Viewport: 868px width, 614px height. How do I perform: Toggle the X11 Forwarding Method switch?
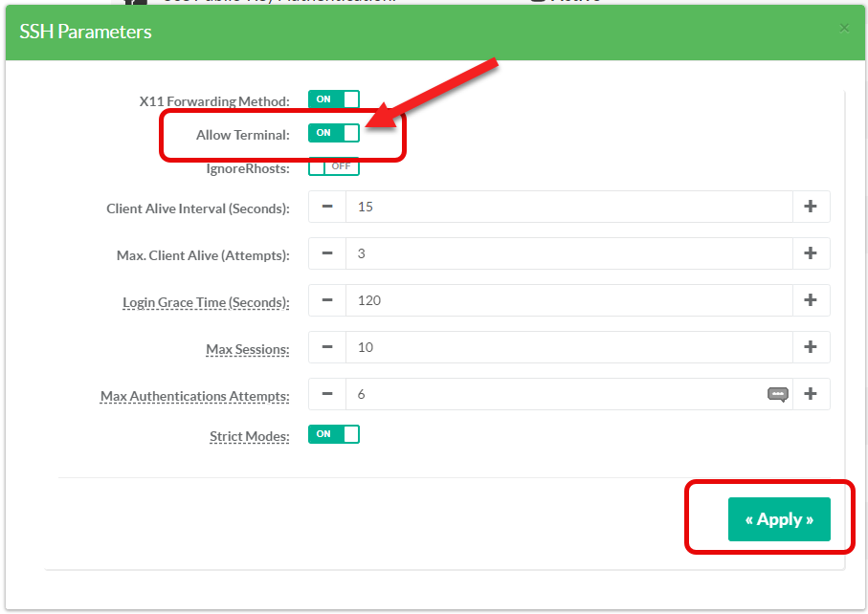[333, 99]
